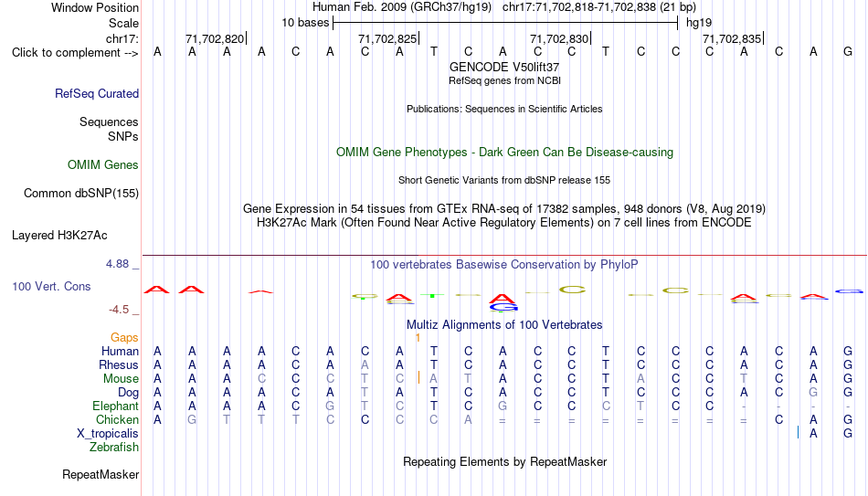Click the Gaps row label
Image resolution: width=868 pixels, height=496 pixels.
click(124, 338)
